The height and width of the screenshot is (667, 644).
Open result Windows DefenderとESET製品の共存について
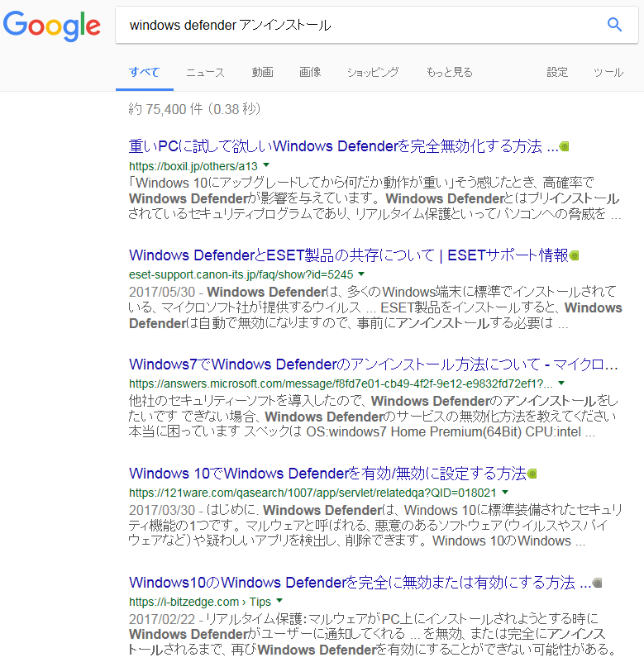click(349, 255)
